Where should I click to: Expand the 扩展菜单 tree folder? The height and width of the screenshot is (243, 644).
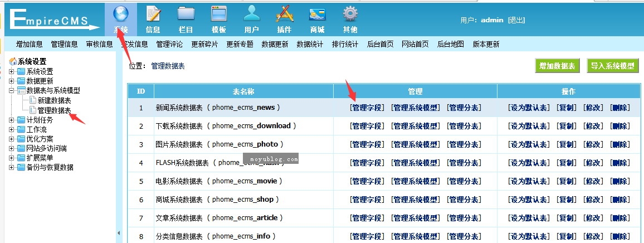click(x=12, y=158)
